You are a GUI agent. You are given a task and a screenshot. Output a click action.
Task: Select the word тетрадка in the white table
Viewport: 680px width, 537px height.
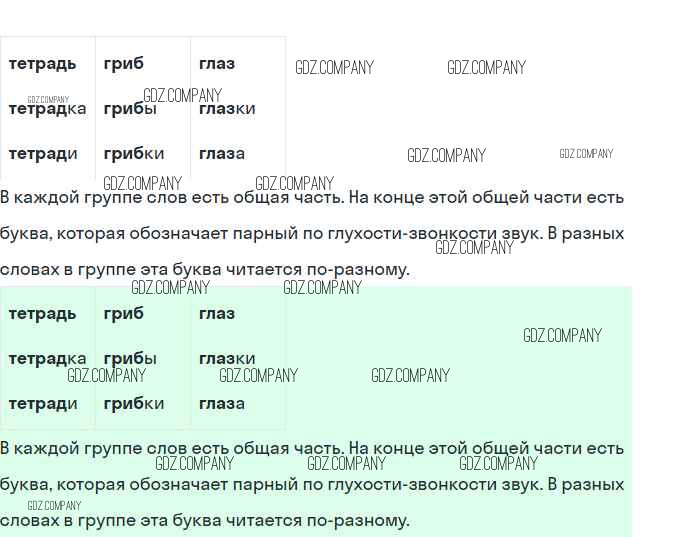coord(47,109)
